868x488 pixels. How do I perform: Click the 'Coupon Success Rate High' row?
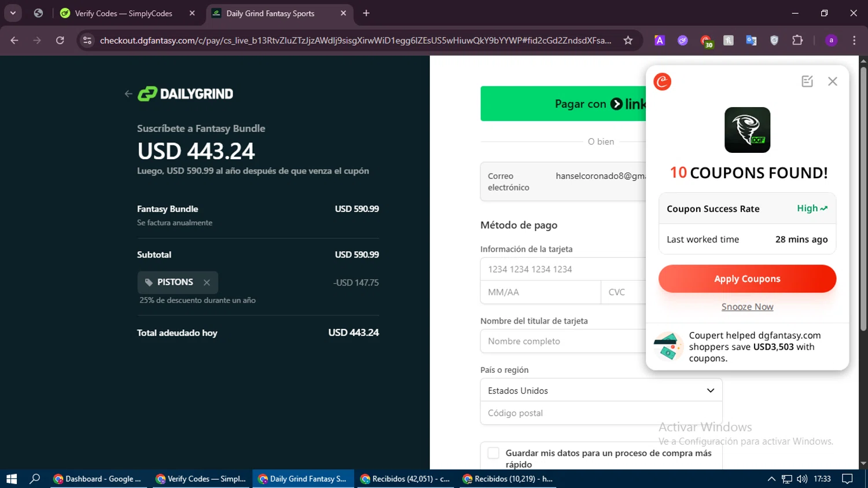[x=747, y=208]
